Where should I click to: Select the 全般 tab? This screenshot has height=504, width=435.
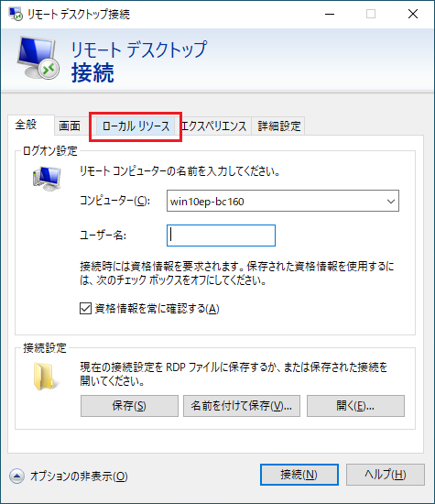(x=27, y=125)
